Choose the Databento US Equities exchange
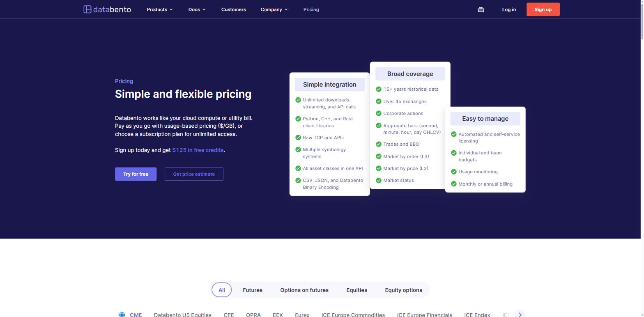Image resolution: width=644 pixels, height=317 pixels. click(x=183, y=315)
